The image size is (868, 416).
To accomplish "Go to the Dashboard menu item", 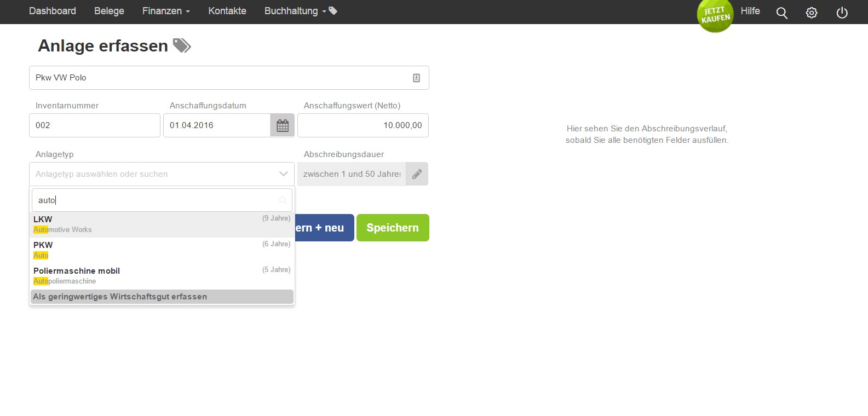I will click(53, 11).
